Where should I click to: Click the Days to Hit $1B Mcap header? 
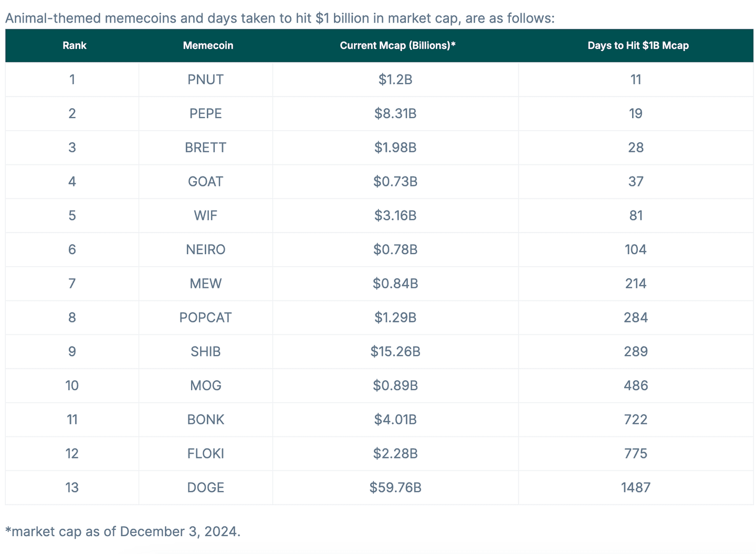[637, 46]
